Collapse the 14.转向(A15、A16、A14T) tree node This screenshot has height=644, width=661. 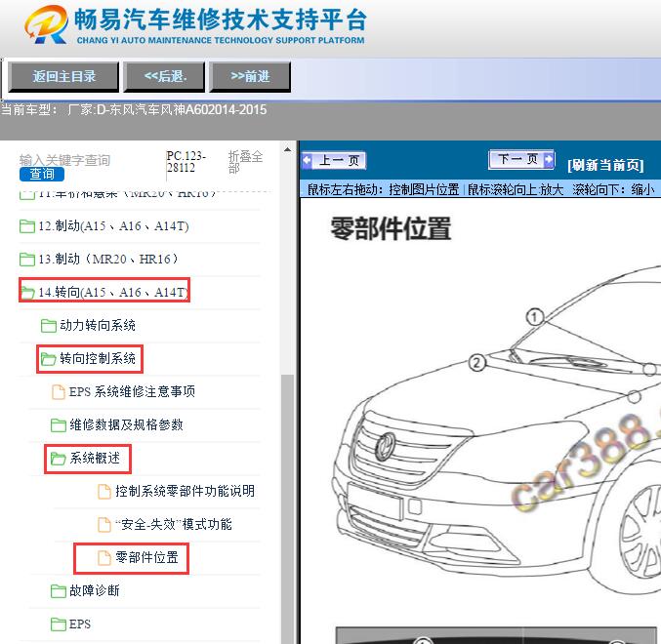(112, 292)
